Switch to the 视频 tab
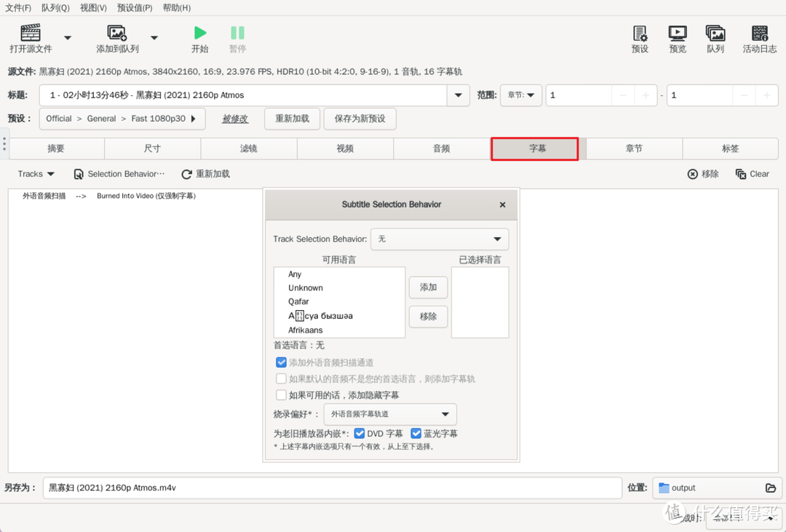 click(x=345, y=148)
